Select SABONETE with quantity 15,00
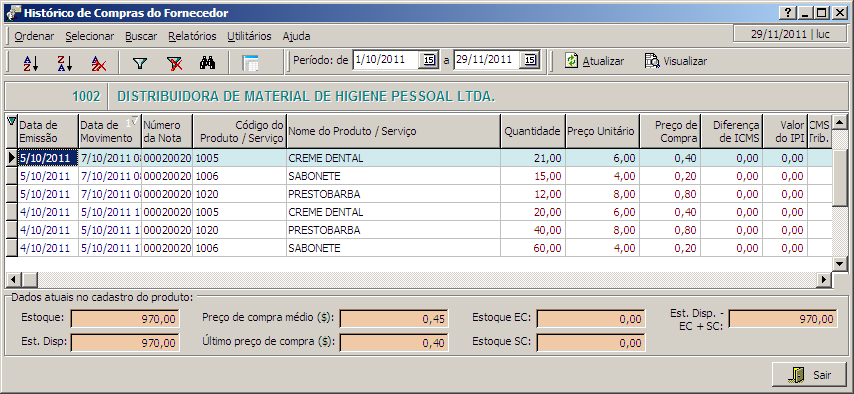The height and width of the screenshot is (394, 854). (393, 176)
